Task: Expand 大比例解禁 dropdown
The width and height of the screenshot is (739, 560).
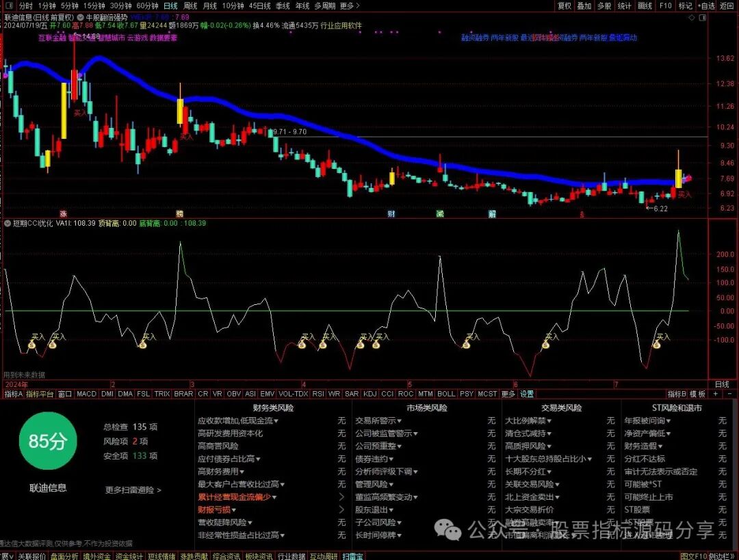Action: (528, 421)
